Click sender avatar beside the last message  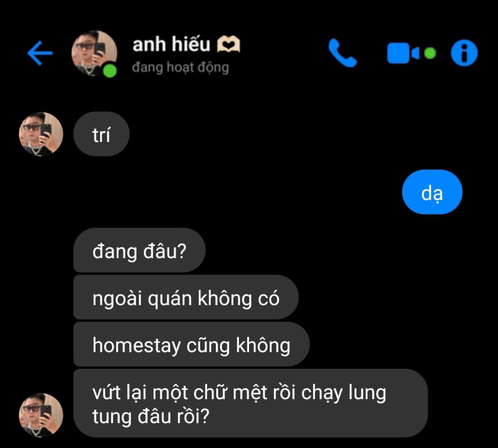click(x=41, y=415)
